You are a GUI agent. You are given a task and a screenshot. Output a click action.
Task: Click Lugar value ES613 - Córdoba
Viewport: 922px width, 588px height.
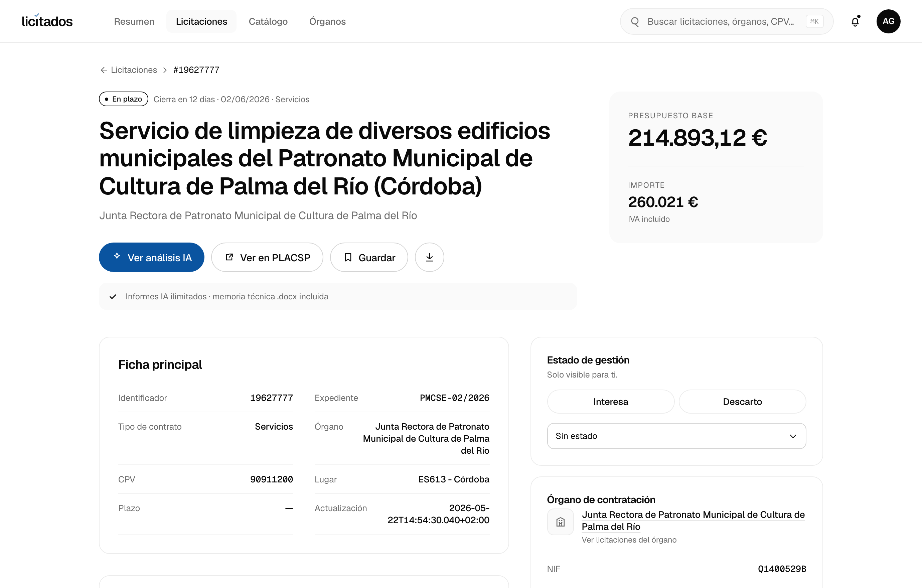[454, 480]
